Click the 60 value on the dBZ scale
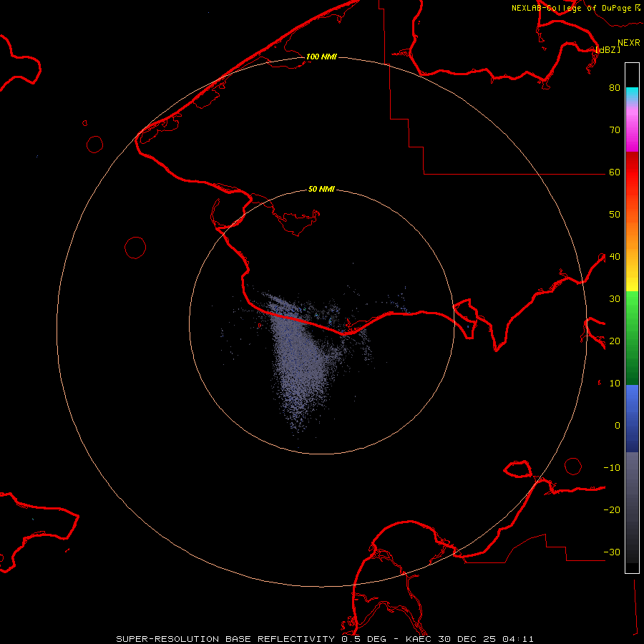The height and width of the screenshot is (644, 644). [615, 172]
